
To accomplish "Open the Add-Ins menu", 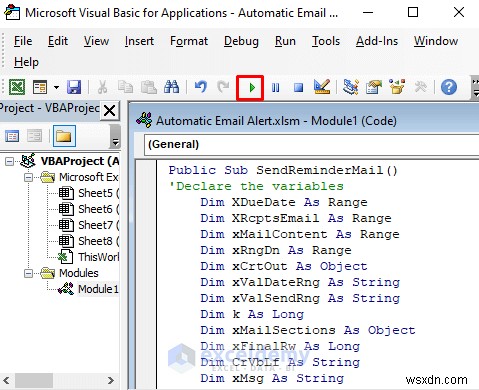I will pos(377,41).
